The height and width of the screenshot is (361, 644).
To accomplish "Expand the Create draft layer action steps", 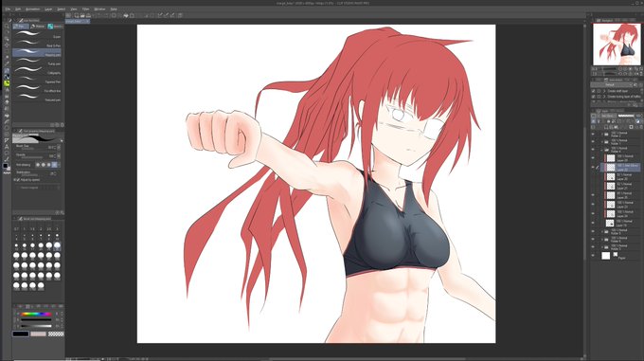I will click(604, 91).
